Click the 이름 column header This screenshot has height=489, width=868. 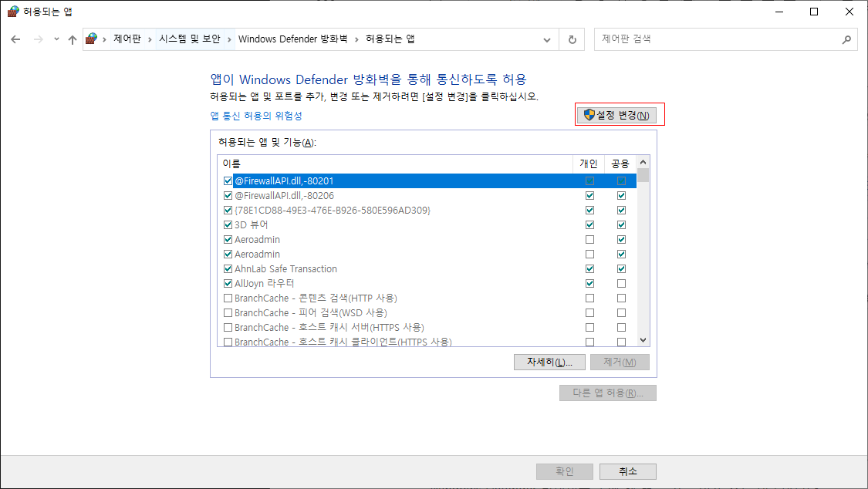(395, 164)
